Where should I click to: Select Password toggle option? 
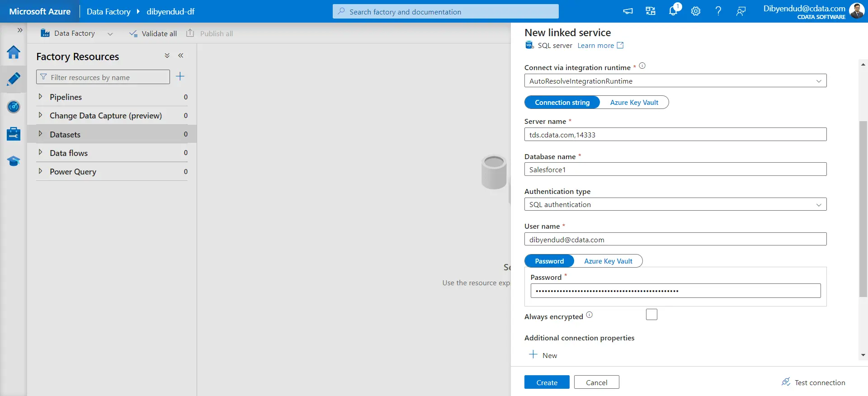549,261
